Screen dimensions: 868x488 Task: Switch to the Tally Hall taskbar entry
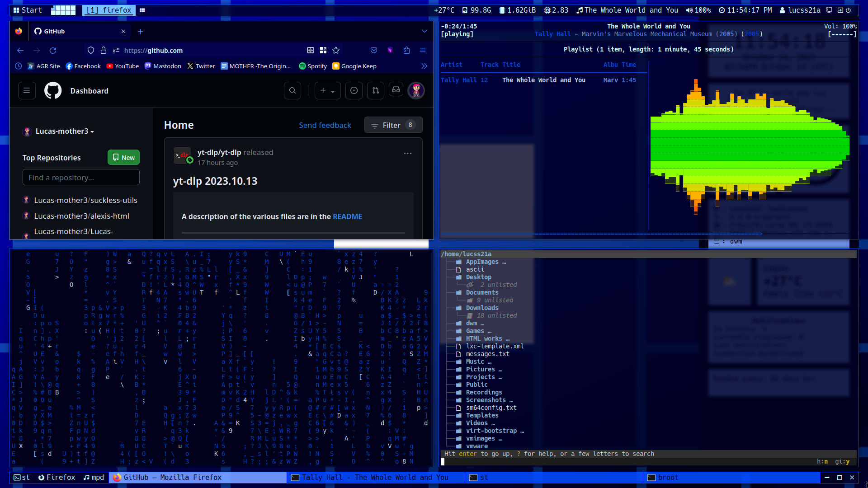tap(375, 478)
